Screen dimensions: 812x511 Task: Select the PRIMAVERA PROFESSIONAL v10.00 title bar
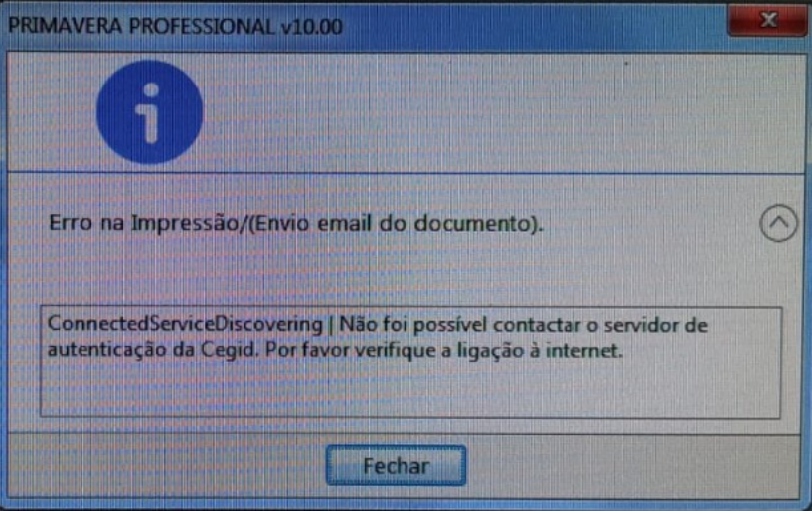click(x=363, y=26)
